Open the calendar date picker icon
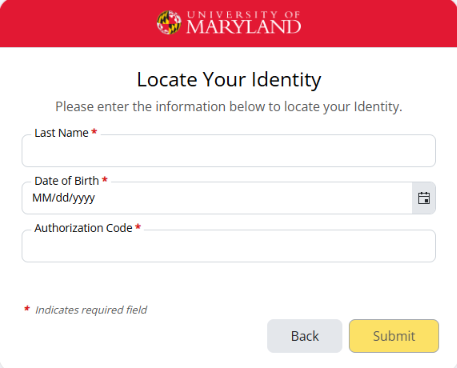Viewport: 457px width, 368px height. [424, 198]
